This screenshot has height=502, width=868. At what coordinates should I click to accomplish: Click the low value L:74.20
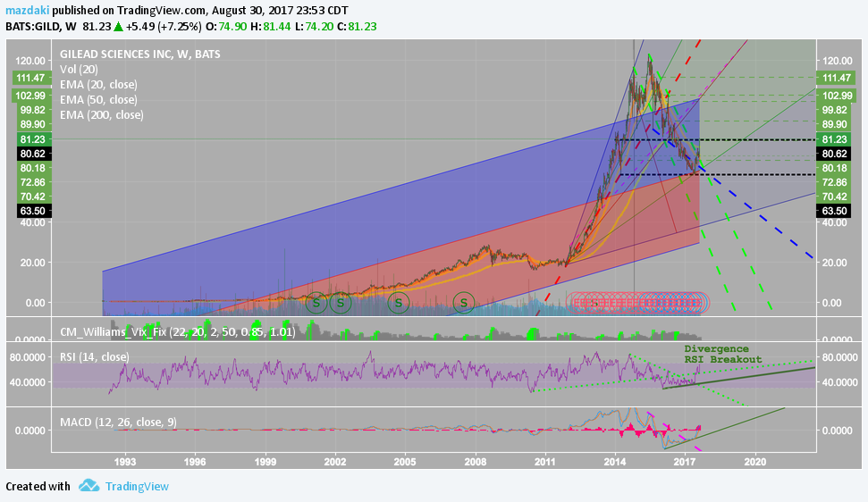[314, 27]
